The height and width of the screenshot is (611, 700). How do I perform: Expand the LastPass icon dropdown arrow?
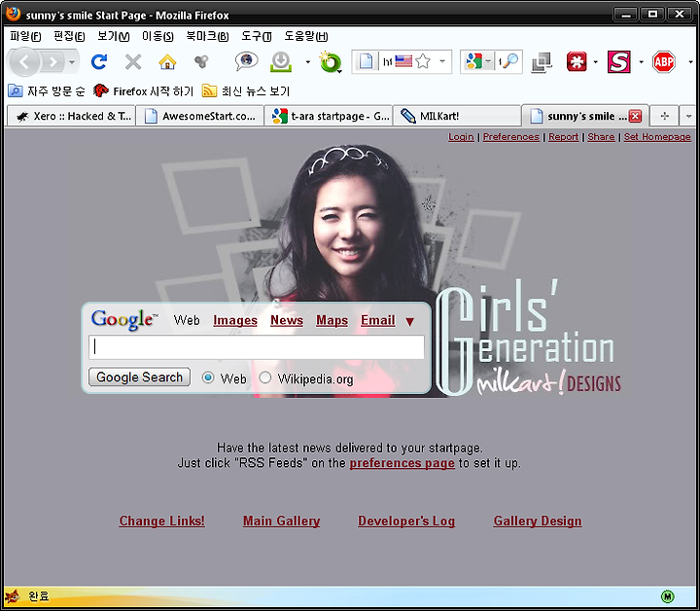tap(595, 62)
